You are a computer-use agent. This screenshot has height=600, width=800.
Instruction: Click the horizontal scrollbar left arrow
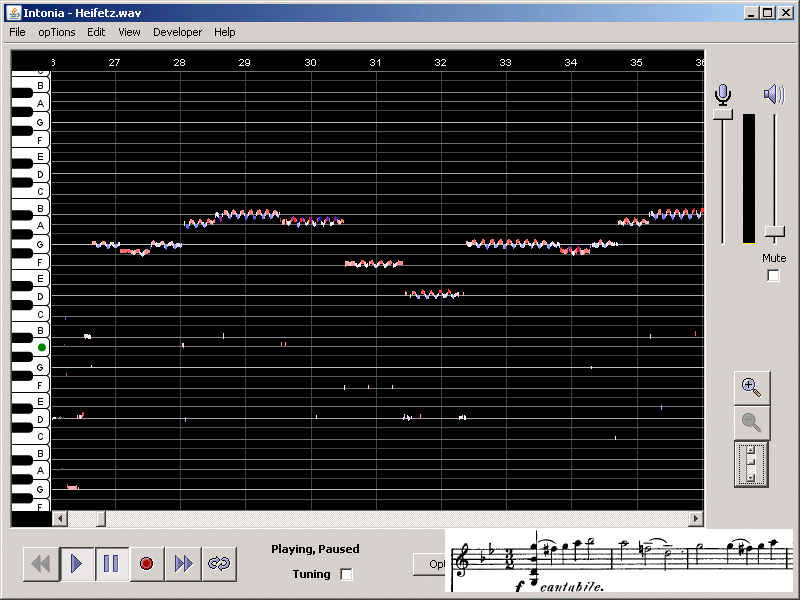pyautogui.click(x=60, y=519)
